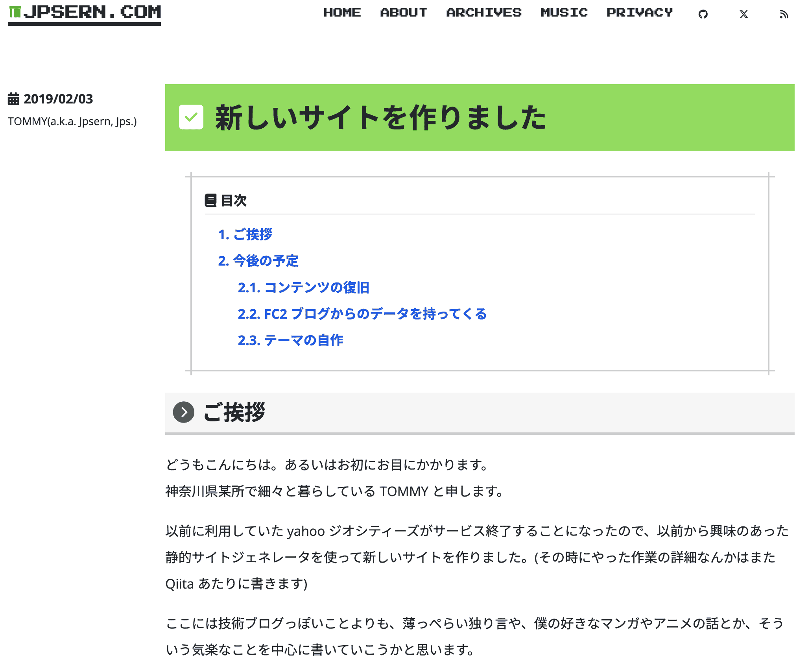Open the GitHub profile icon
Image resolution: width=808 pixels, height=672 pixels.
point(704,13)
